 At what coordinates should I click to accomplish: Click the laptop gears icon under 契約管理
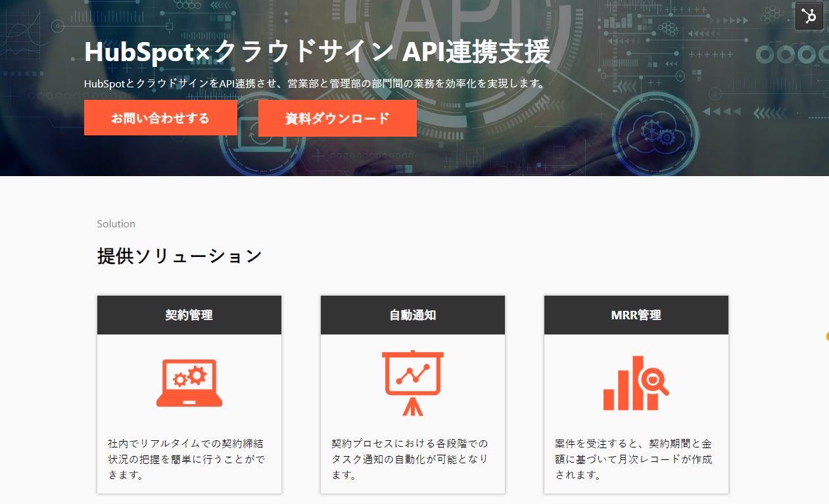(189, 383)
